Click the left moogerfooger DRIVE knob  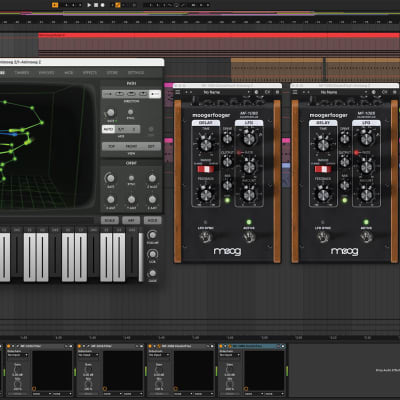tap(227, 138)
